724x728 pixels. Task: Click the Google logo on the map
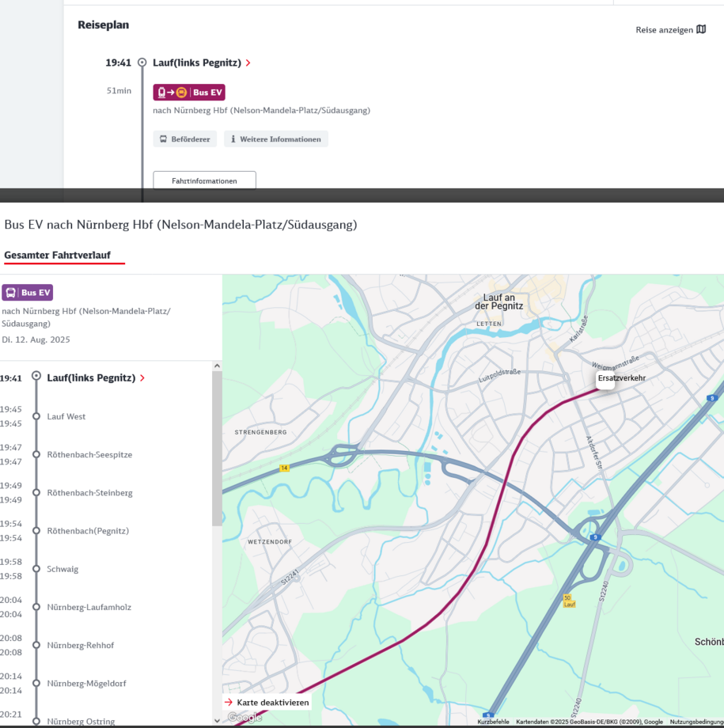click(244, 717)
